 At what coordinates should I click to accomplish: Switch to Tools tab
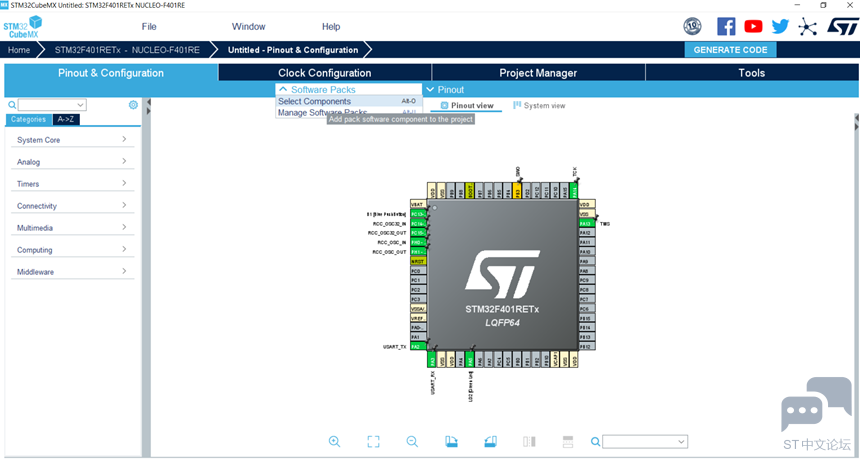pos(751,73)
